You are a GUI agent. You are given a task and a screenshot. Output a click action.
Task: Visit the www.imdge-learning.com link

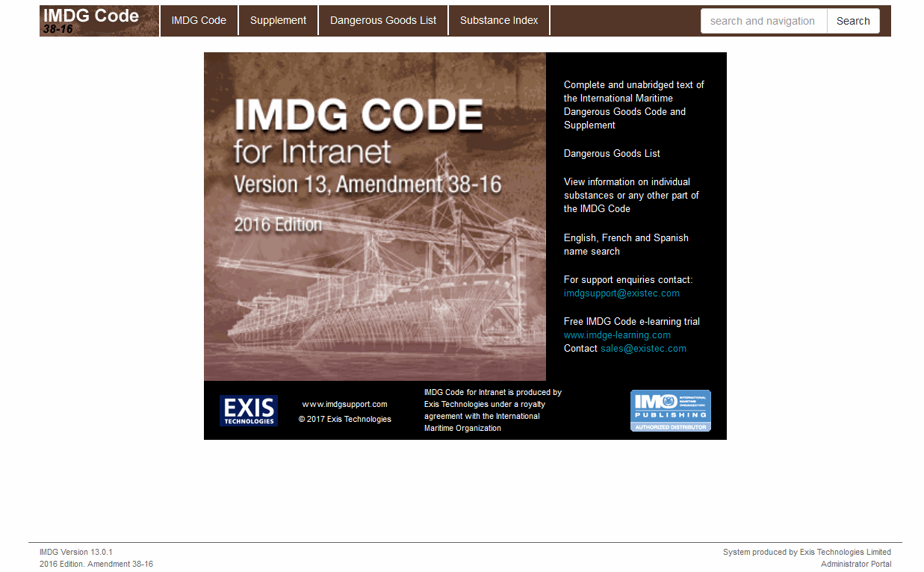pos(617,335)
